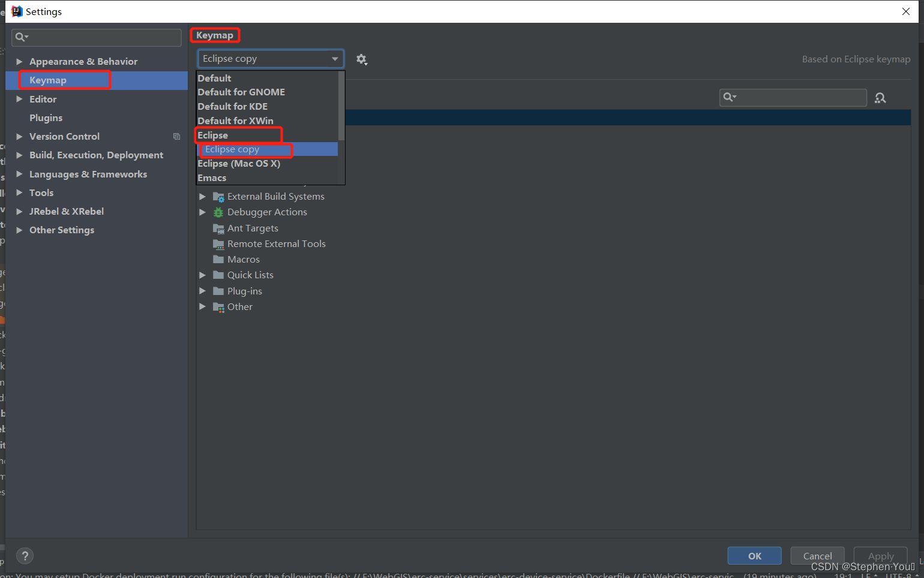Click the OK button
This screenshot has height=578, width=924.
tap(754, 556)
